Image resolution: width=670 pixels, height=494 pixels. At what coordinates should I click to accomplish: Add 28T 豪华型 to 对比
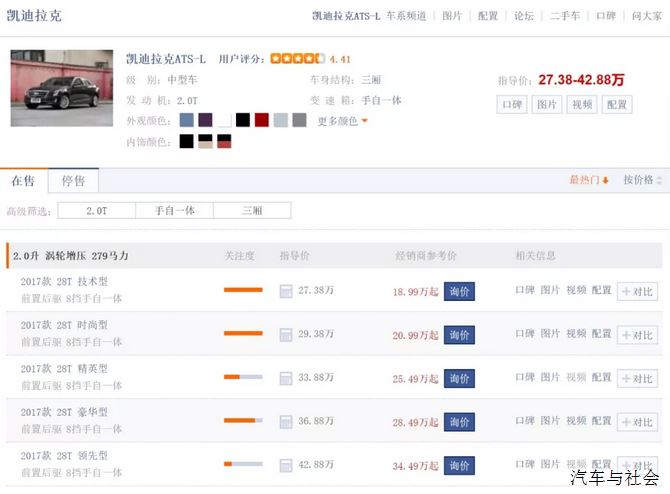point(638,423)
